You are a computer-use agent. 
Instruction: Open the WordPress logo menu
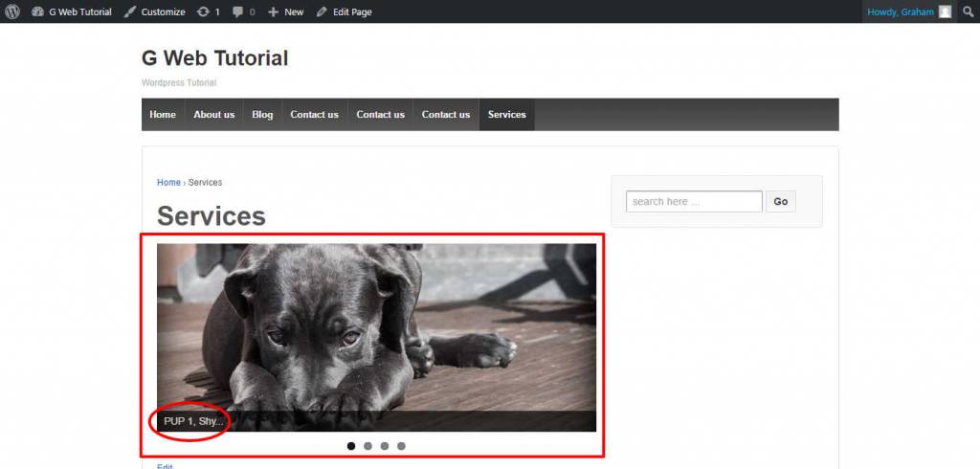tap(12, 11)
